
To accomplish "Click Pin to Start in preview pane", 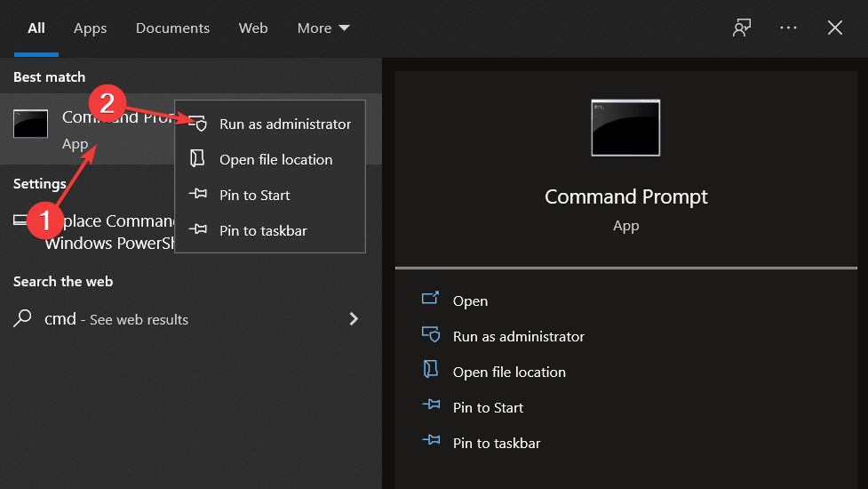I will tap(488, 407).
